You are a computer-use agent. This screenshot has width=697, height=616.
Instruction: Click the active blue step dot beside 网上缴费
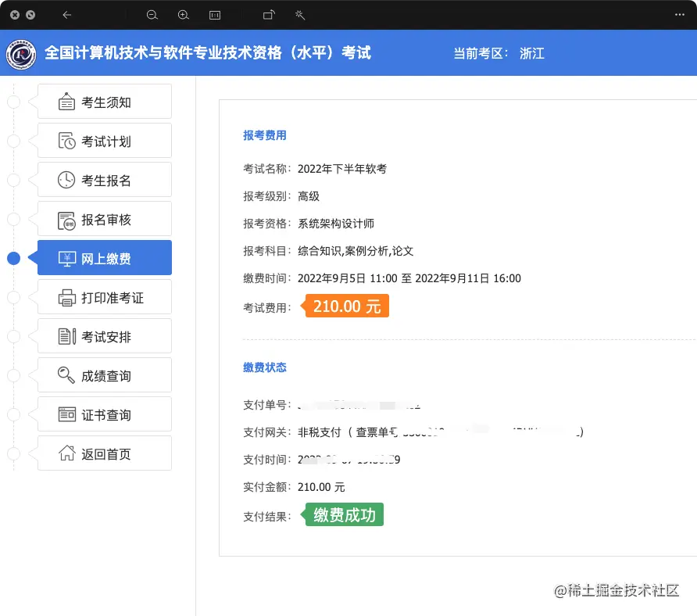[14, 258]
